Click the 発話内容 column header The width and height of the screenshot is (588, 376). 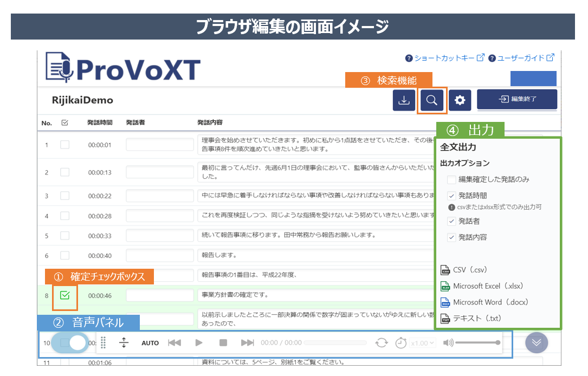coord(210,122)
